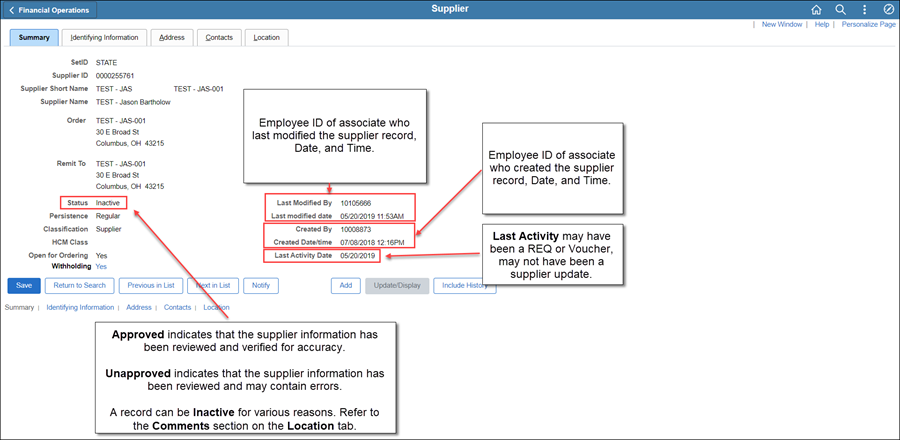
Task: Select the Contacts tab
Action: (219, 38)
